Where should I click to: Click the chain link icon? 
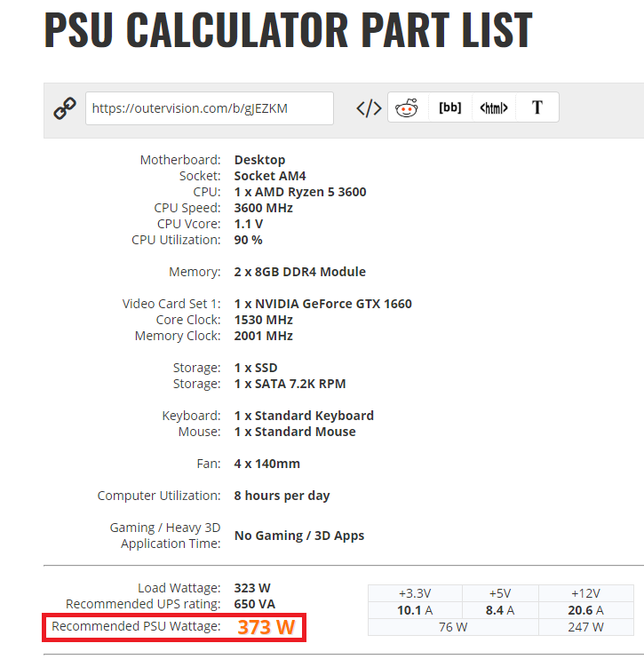(x=65, y=108)
